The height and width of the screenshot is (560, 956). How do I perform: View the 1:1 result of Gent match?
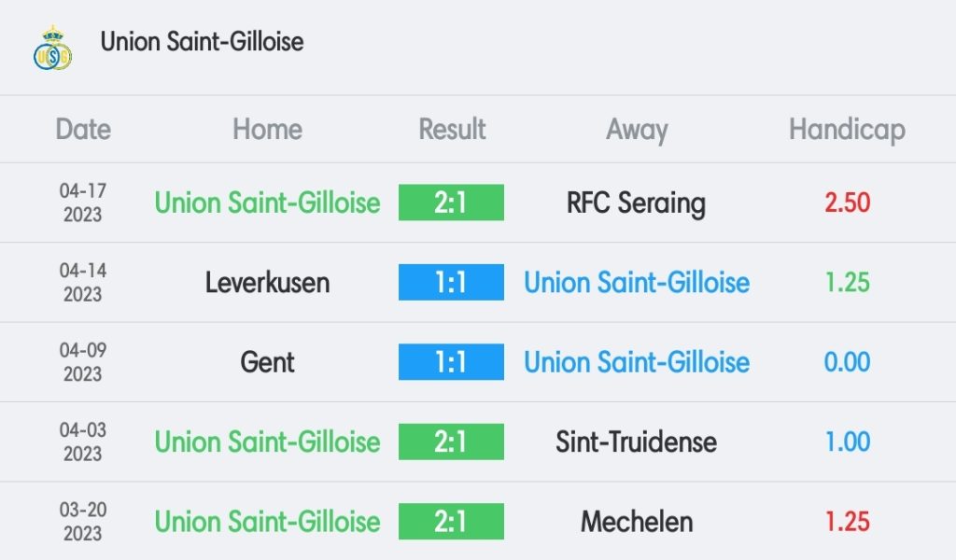[x=451, y=362]
